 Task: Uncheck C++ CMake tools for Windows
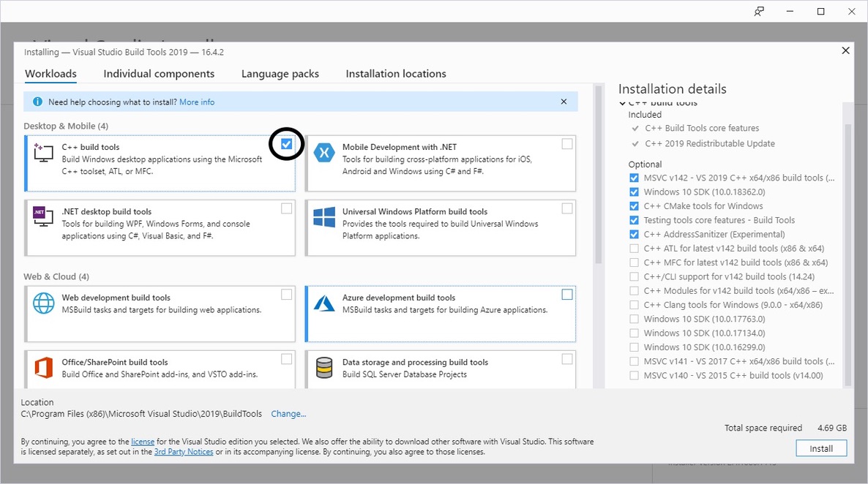pos(634,206)
